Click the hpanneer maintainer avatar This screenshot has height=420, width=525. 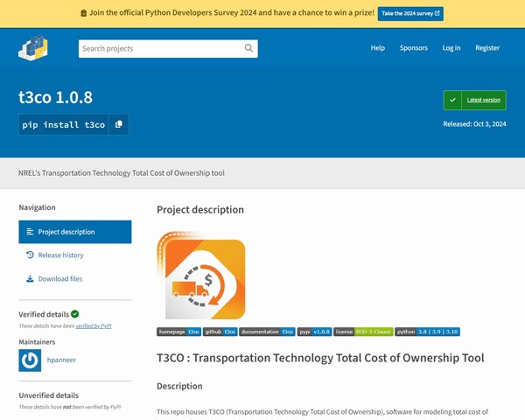(30, 360)
